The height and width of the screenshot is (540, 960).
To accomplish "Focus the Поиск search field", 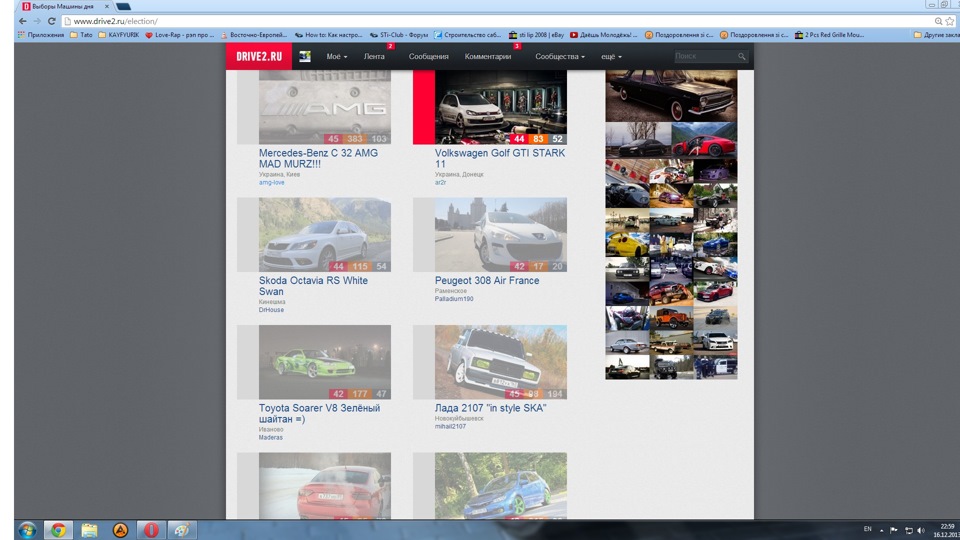I will click(704, 56).
